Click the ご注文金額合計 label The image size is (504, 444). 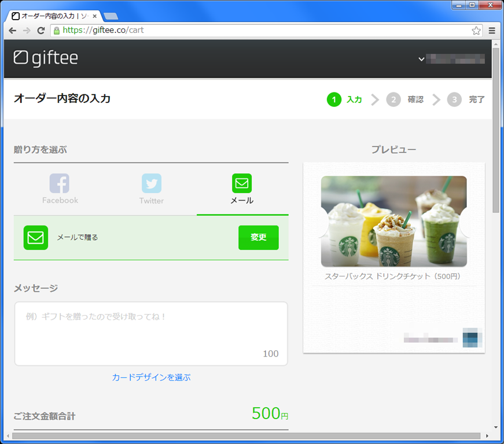click(45, 416)
